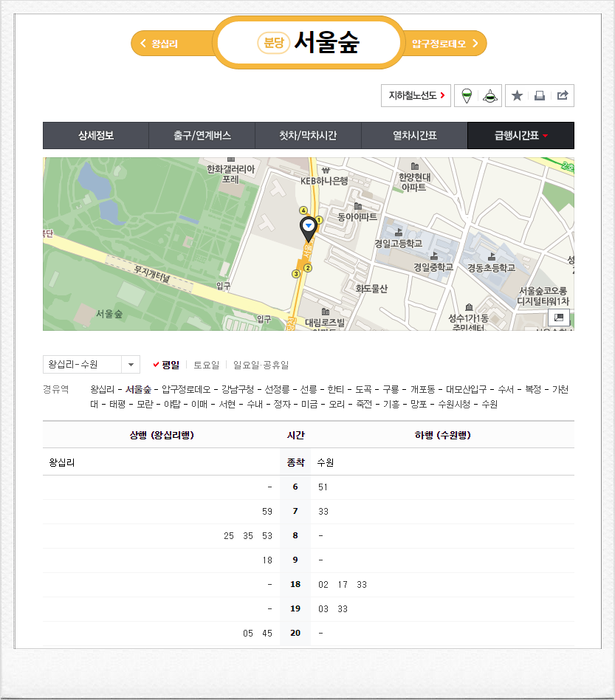Image resolution: width=615 pixels, height=700 pixels.
Task: Print the station page
Action: (x=540, y=95)
